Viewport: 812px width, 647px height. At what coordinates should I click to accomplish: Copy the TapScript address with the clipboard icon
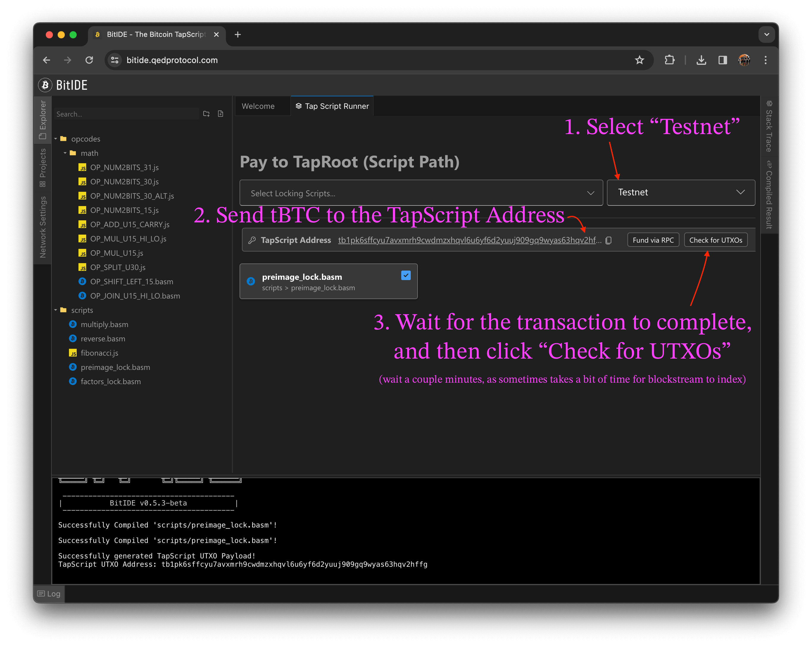[609, 241]
